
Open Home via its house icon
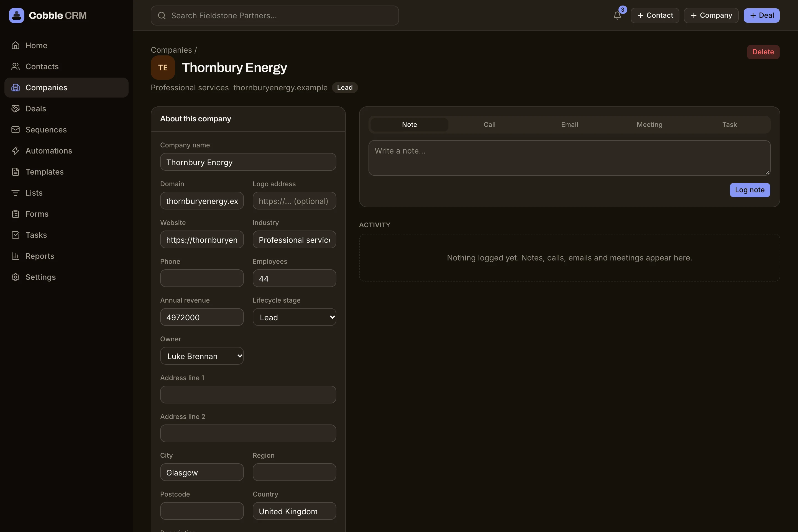(x=16, y=45)
